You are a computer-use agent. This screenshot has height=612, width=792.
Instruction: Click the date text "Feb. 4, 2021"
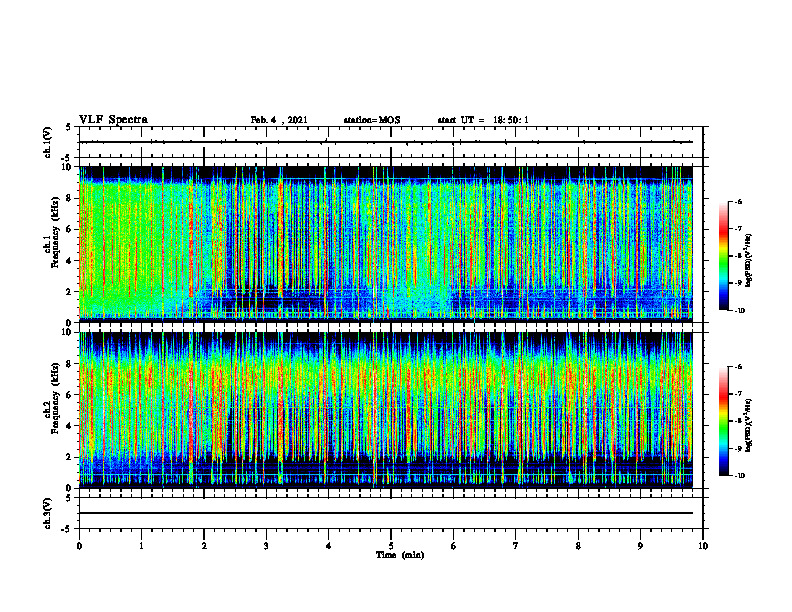click(x=279, y=120)
